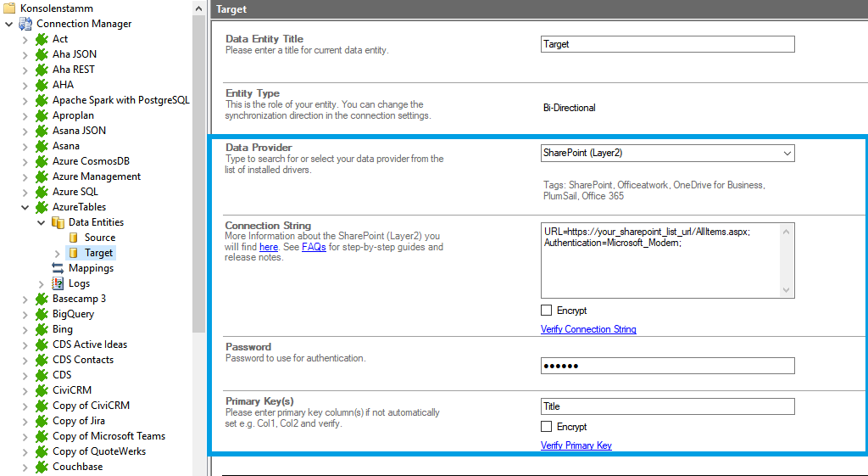Open the Data Provider dropdown
Image resolution: width=868 pixels, height=476 pixels.
(787, 154)
